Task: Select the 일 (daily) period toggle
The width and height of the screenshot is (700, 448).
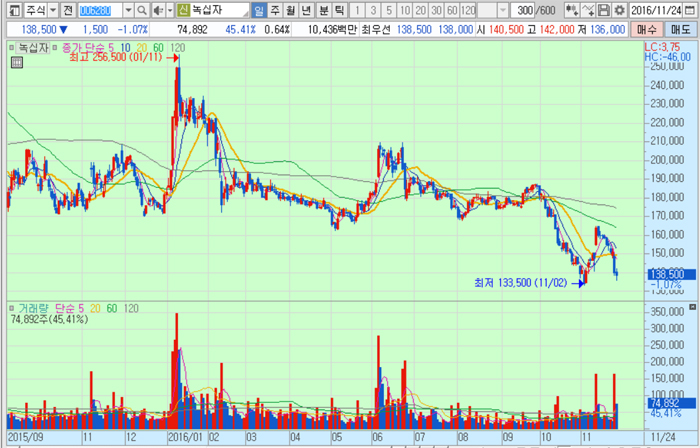Action: pyautogui.click(x=259, y=10)
